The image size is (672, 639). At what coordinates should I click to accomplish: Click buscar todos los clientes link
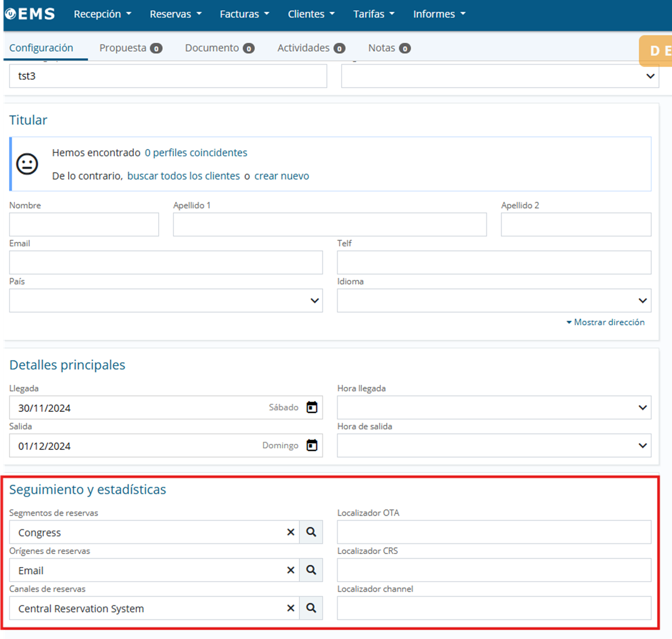coord(183,176)
